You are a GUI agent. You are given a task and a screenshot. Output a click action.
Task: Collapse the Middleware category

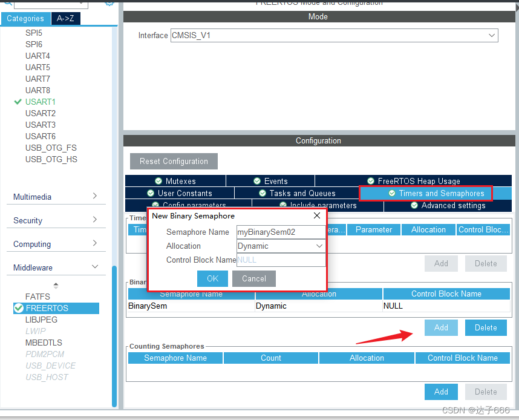pyautogui.click(x=56, y=267)
